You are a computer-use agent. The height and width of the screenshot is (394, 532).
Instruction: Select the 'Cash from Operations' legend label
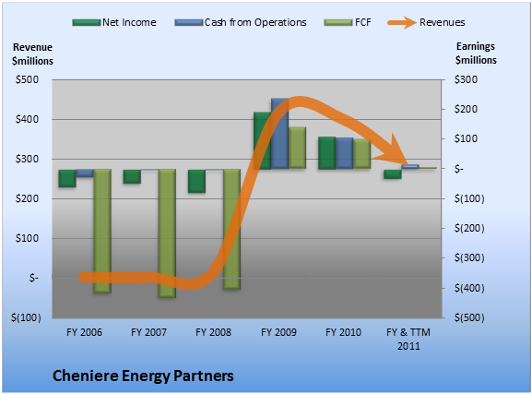[255, 22]
